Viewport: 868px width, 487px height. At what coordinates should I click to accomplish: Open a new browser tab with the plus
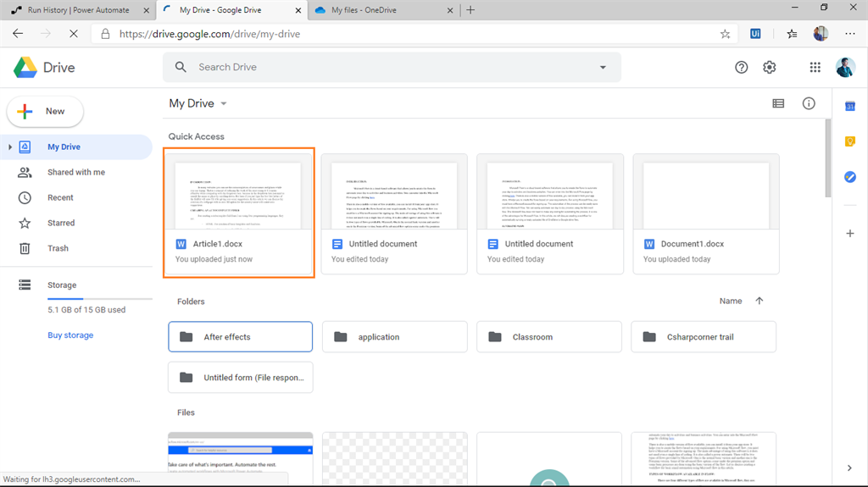point(470,10)
